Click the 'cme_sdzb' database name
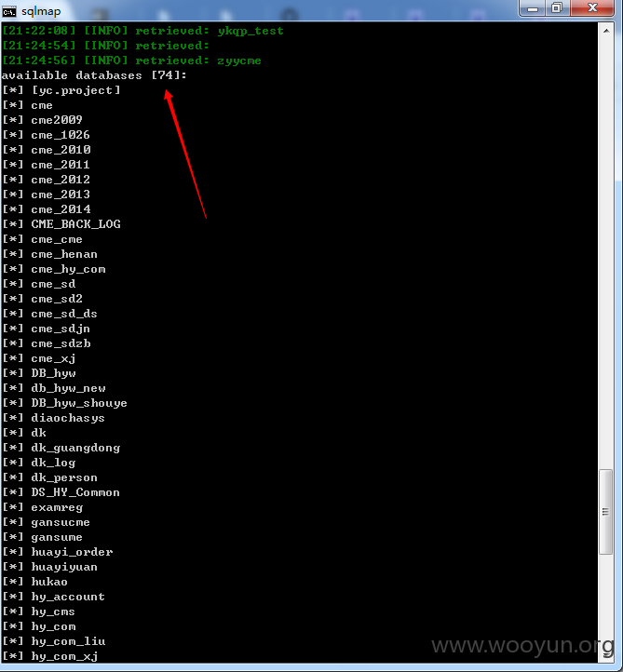Screen dimensions: 623x672 pos(61,343)
